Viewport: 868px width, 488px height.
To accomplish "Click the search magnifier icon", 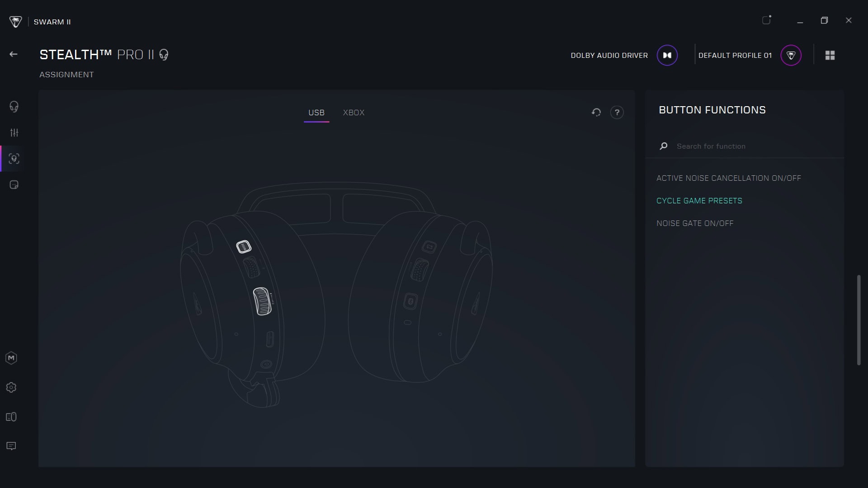I will [664, 146].
